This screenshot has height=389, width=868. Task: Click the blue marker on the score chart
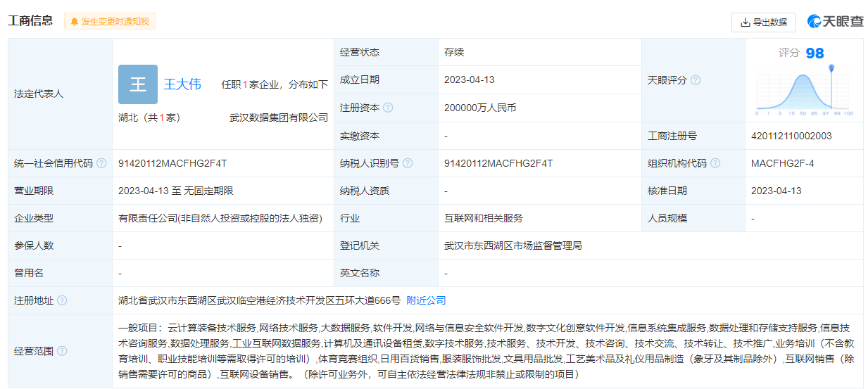pyautogui.click(x=831, y=69)
